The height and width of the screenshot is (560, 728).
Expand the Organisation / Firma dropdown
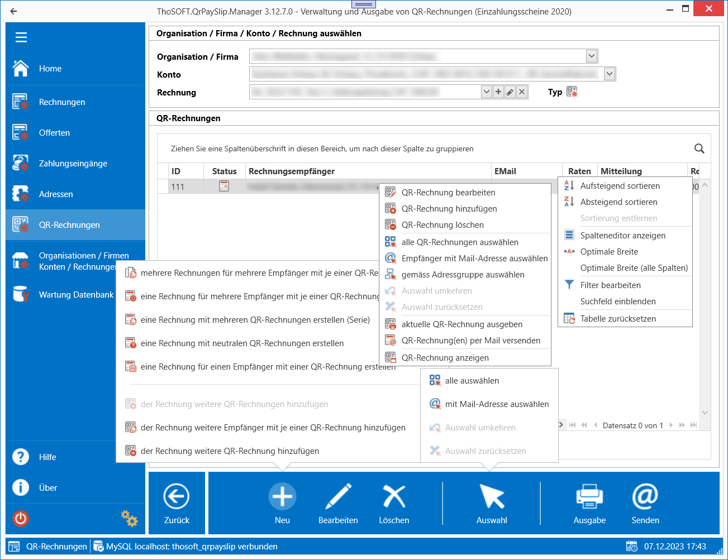pyautogui.click(x=592, y=56)
